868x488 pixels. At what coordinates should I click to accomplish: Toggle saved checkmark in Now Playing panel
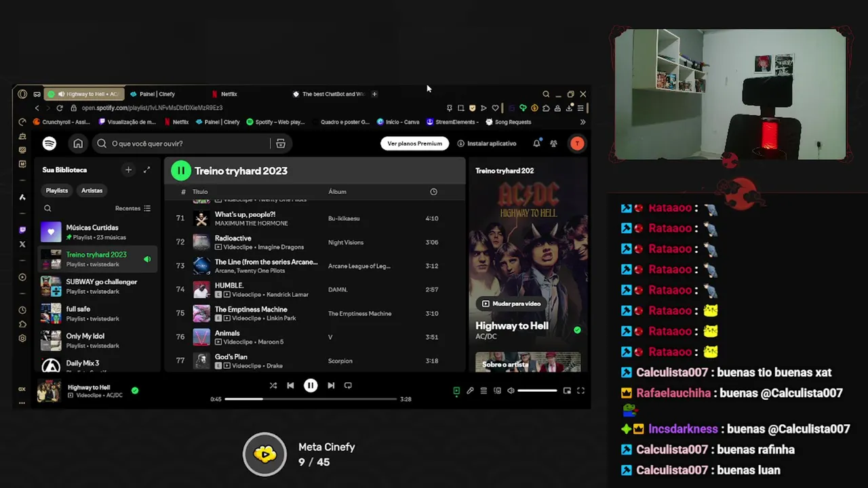click(x=577, y=330)
